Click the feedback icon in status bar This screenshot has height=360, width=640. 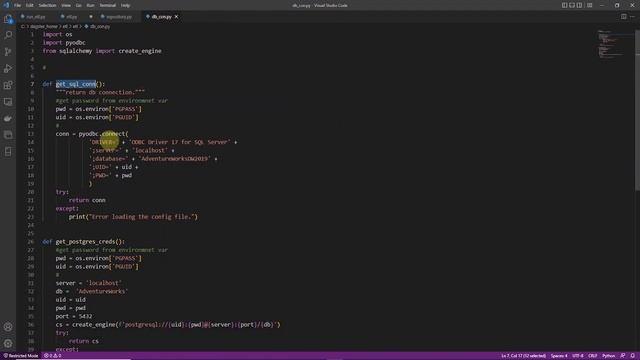click(x=623, y=356)
